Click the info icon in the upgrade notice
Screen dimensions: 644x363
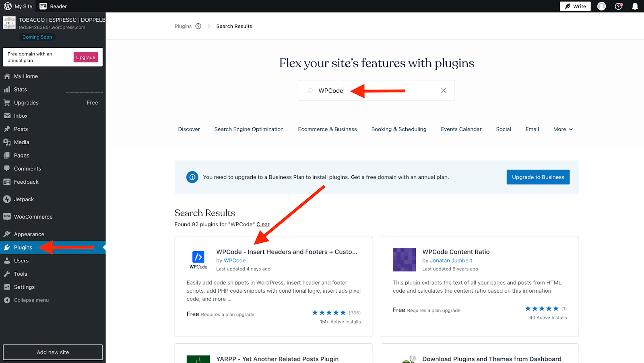coord(192,177)
